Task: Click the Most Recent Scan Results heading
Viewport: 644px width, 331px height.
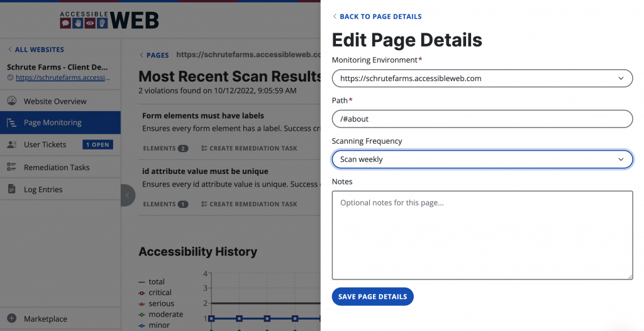Action: 230,76
